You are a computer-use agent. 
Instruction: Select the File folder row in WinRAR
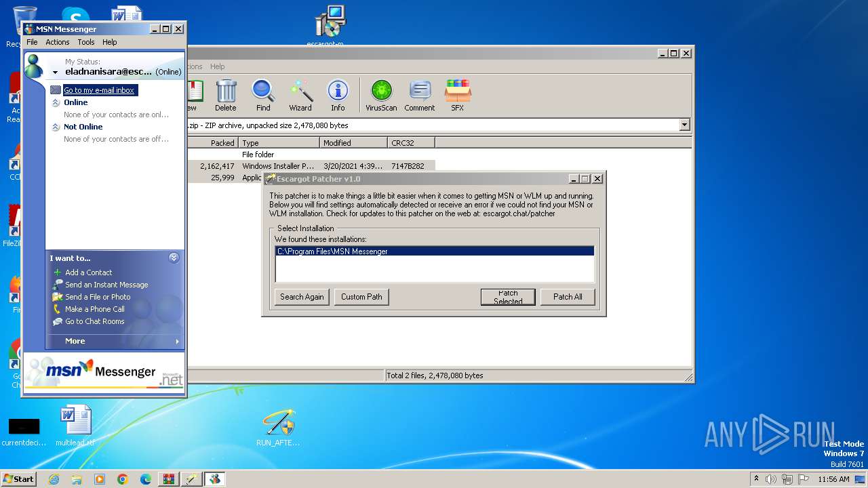coord(311,155)
